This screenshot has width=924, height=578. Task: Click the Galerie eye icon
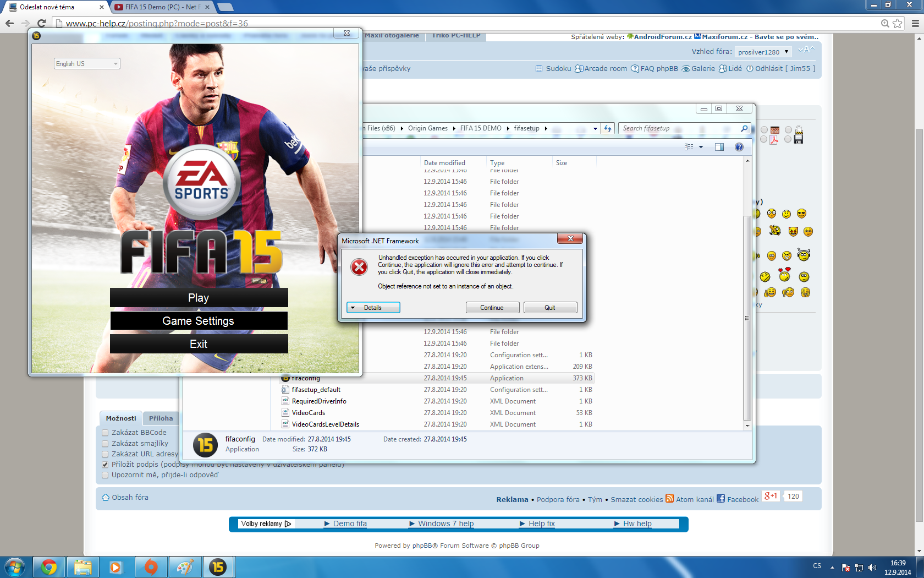pos(686,69)
